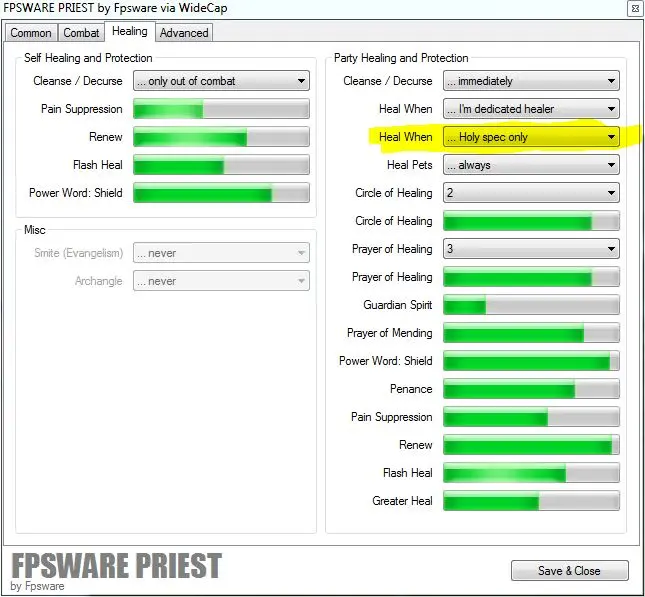
Task: Open the Combat tab
Action: [x=81, y=33]
